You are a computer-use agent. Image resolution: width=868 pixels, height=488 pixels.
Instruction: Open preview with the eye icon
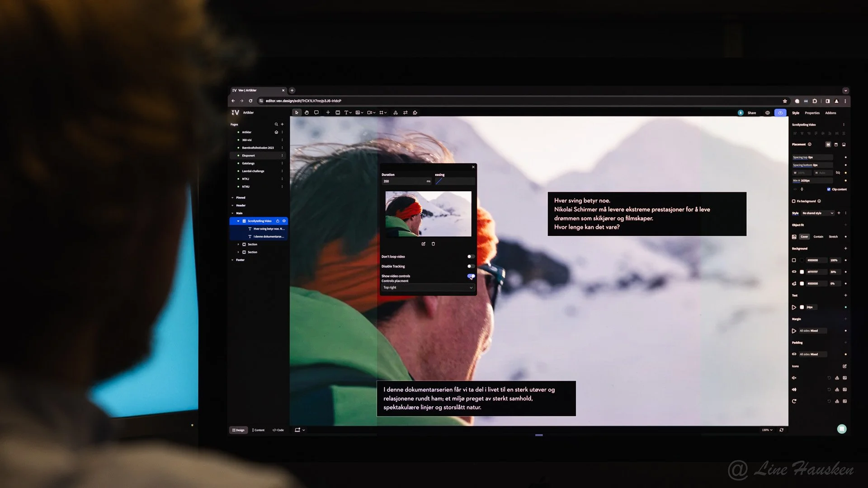[x=767, y=113]
